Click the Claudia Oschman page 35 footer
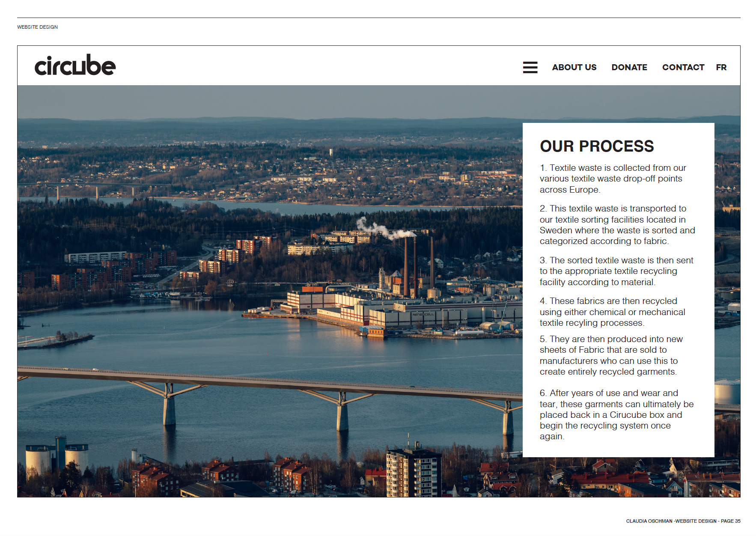This screenshot has width=756, height=536. [683, 521]
